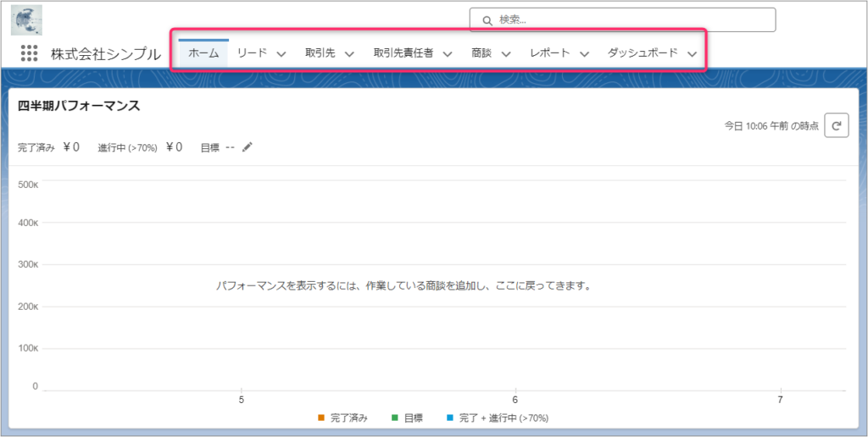Select the ホーム tab

[203, 53]
